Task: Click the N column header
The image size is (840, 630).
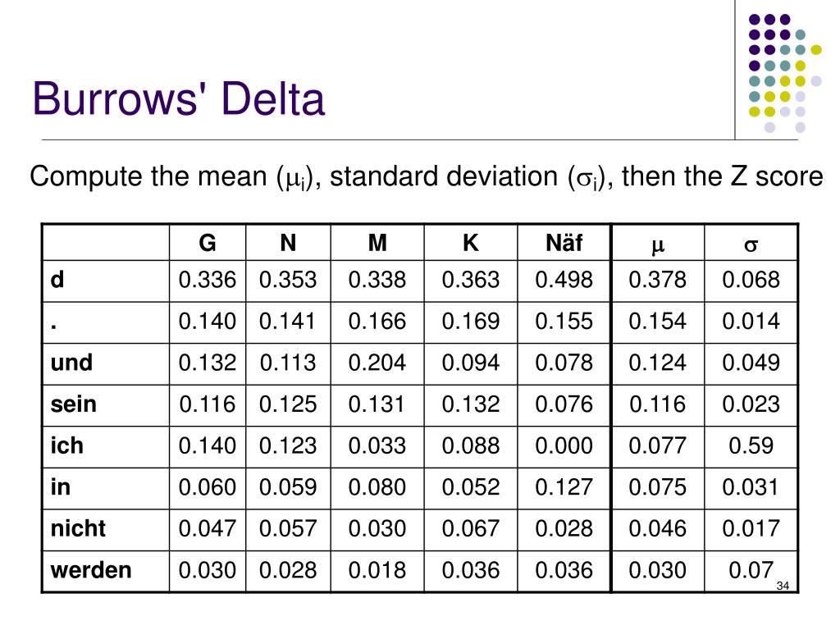Action: (x=288, y=243)
